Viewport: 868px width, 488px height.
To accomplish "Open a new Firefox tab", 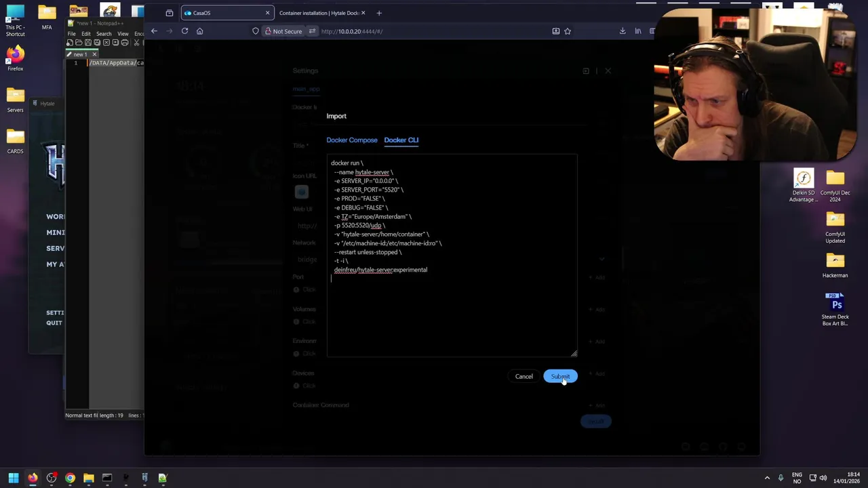I will click(x=379, y=13).
